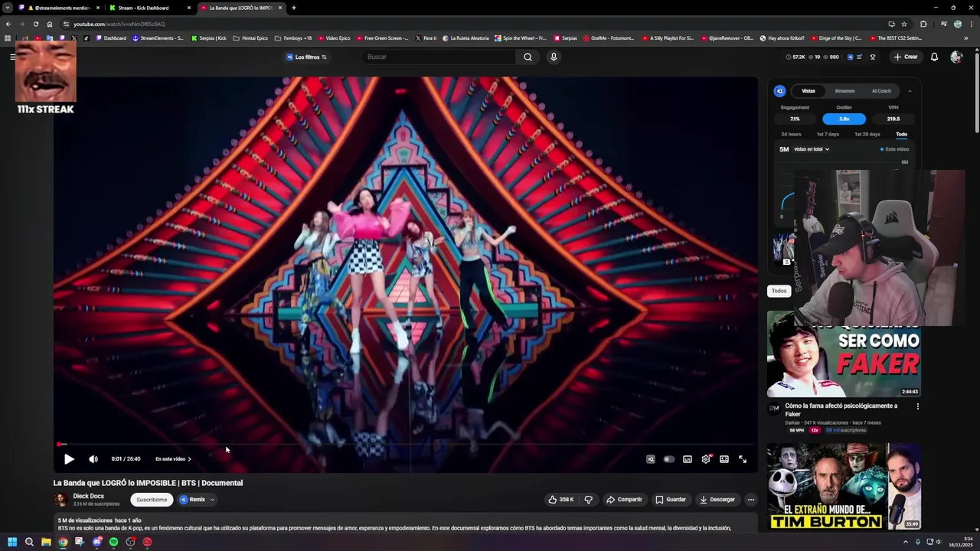Open the Dieck Docs channel name link

click(88, 496)
